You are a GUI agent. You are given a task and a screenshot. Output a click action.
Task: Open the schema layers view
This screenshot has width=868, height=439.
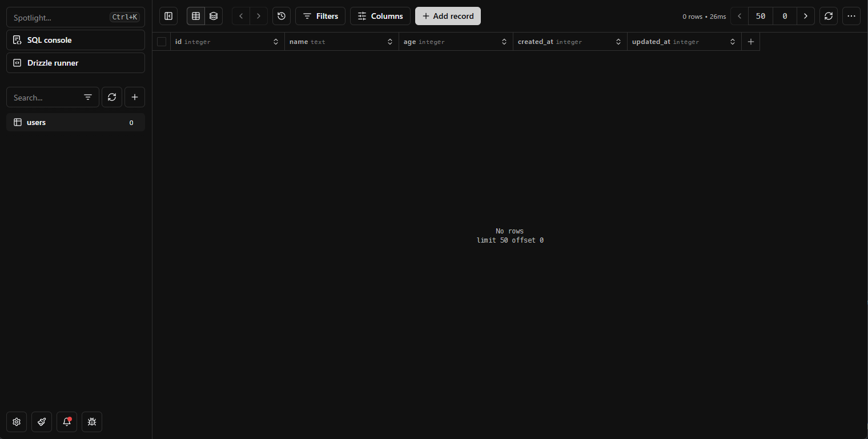214,16
